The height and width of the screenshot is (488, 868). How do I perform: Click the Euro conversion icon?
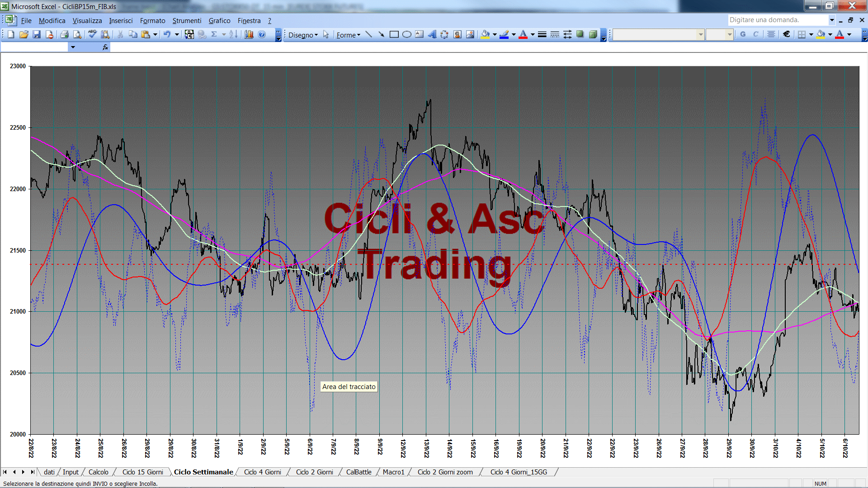click(189, 34)
